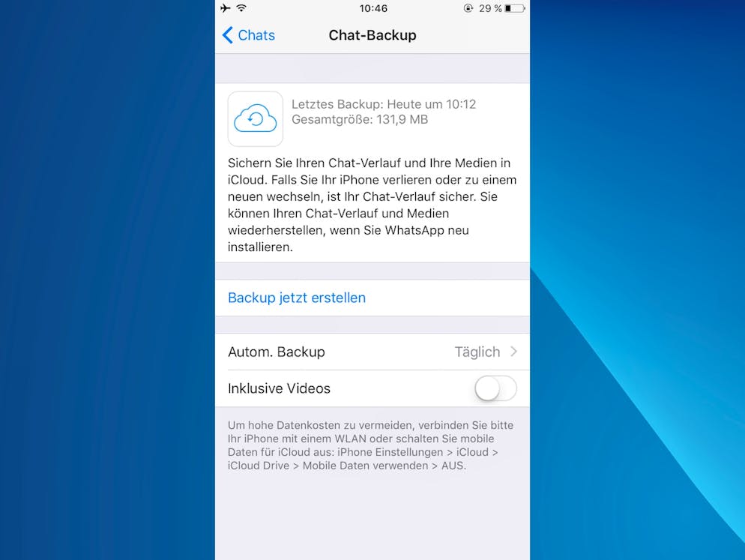Image resolution: width=745 pixels, height=560 pixels.
Task: Tap the 'Sichern Sie Ihren Chat-Verlauf' description
Action: pyautogui.click(x=372, y=205)
